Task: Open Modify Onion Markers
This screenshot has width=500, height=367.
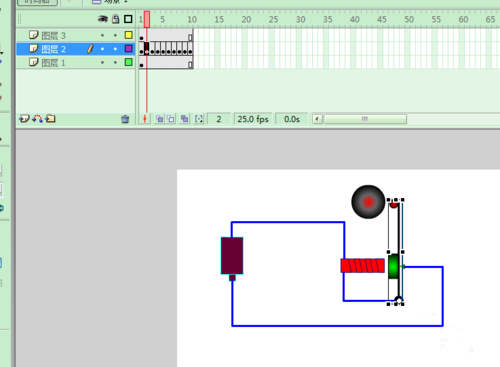Action: (199, 119)
